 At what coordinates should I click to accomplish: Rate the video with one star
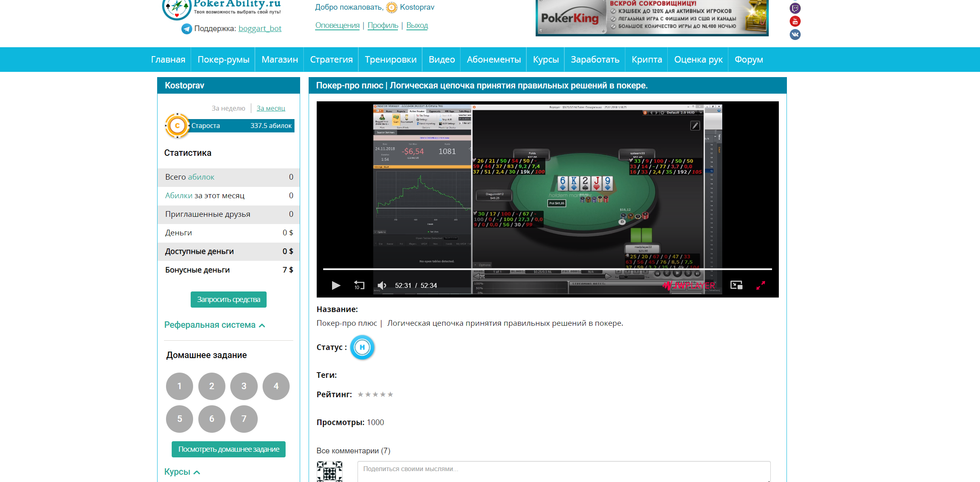pyautogui.click(x=360, y=394)
